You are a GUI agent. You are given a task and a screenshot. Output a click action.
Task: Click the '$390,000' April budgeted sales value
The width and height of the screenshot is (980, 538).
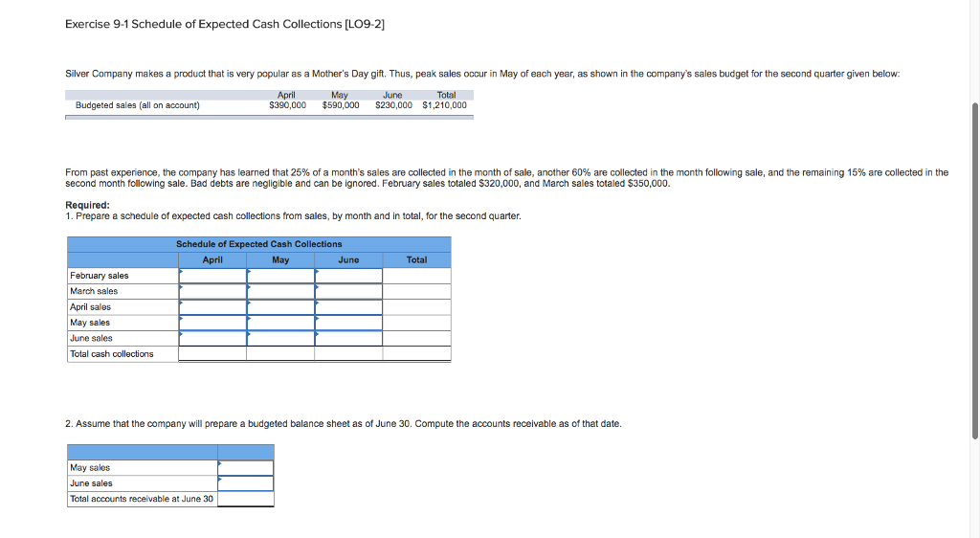tap(287, 105)
